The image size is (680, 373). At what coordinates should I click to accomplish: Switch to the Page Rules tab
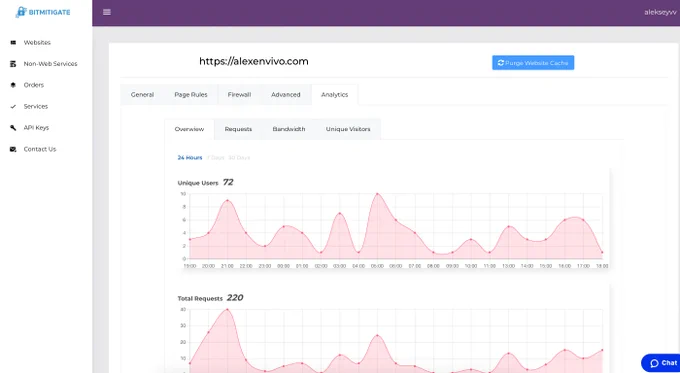[x=191, y=95]
